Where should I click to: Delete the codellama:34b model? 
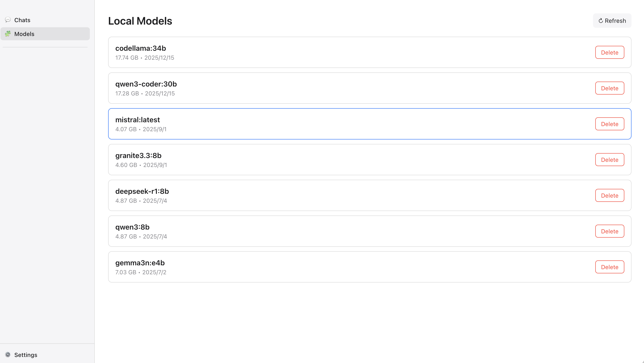click(610, 53)
